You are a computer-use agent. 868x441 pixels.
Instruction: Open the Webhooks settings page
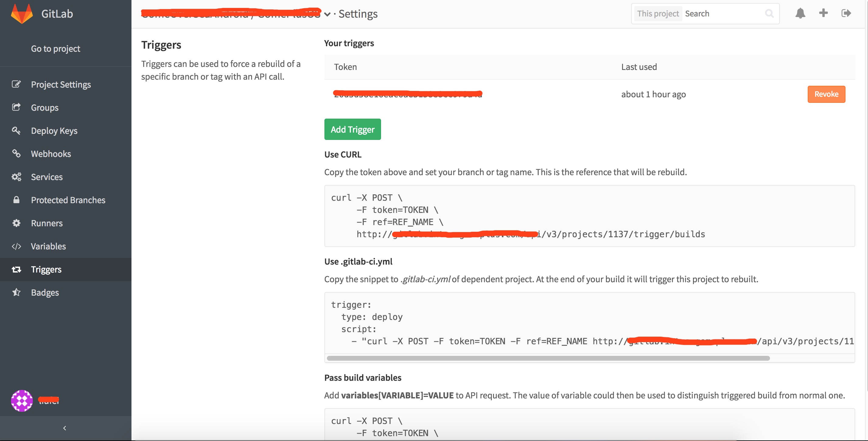coord(51,154)
